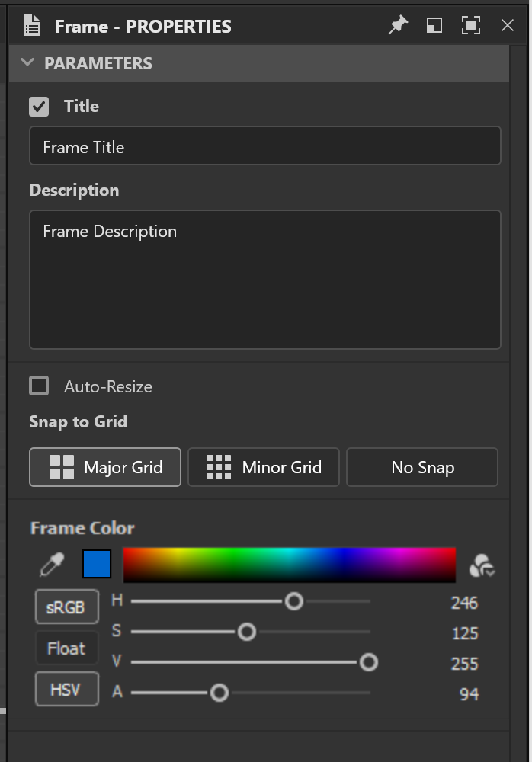
Task: Click the blue Frame Color swatch
Action: click(97, 564)
